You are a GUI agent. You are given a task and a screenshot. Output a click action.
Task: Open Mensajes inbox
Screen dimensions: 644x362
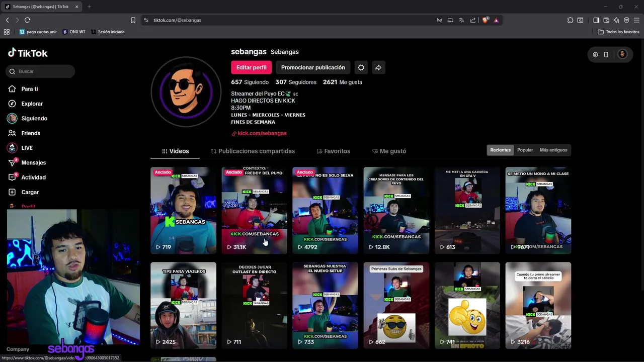point(27,163)
